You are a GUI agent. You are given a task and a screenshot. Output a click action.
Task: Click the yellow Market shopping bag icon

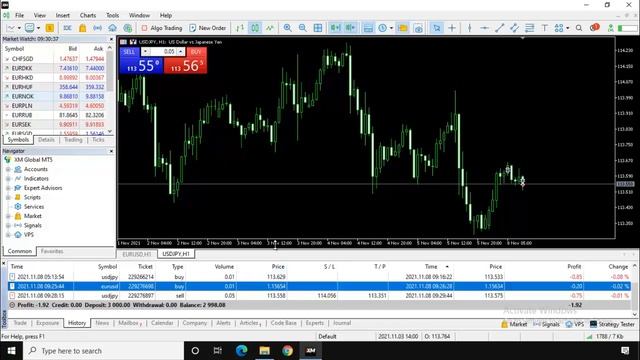click(82, 28)
